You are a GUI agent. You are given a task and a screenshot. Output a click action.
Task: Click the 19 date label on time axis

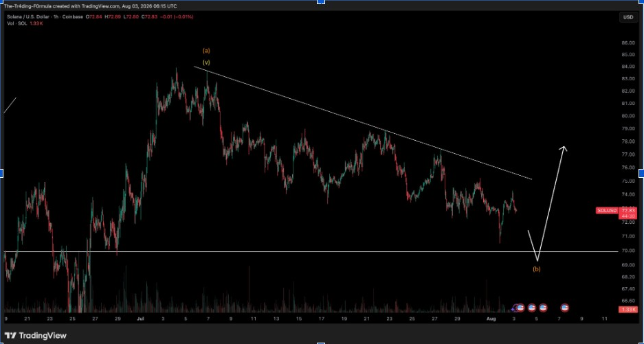click(344, 319)
